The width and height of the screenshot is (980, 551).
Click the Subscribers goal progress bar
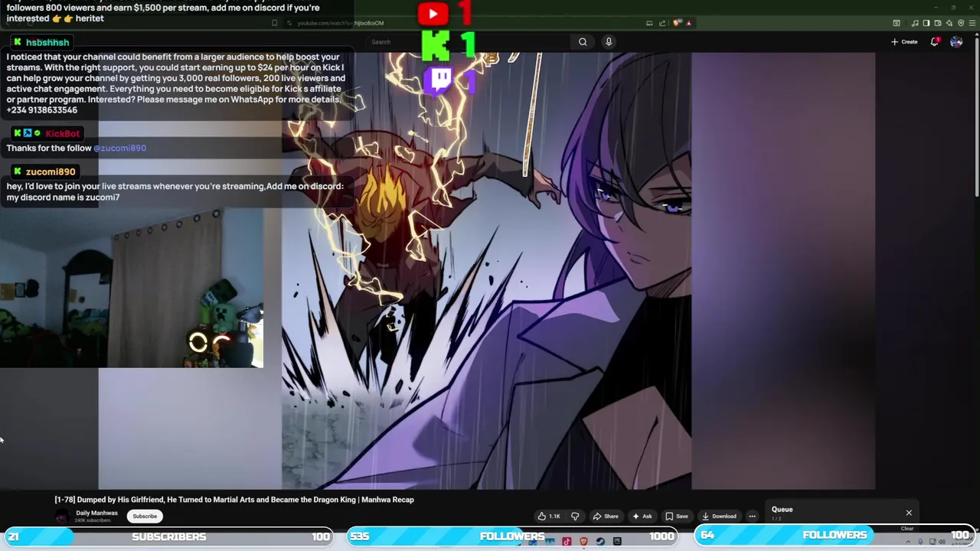[x=168, y=536]
